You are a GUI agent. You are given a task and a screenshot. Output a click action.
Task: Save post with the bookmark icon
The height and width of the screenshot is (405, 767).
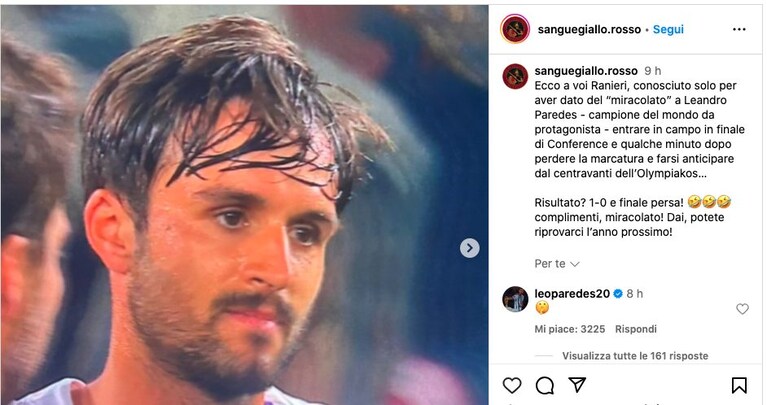[739, 385]
